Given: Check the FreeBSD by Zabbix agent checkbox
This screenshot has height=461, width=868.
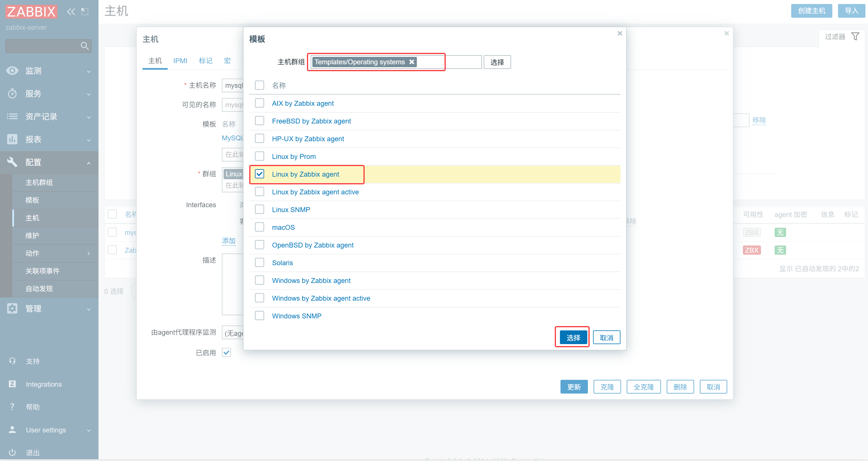Looking at the screenshot, I should (x=260, y=121).
